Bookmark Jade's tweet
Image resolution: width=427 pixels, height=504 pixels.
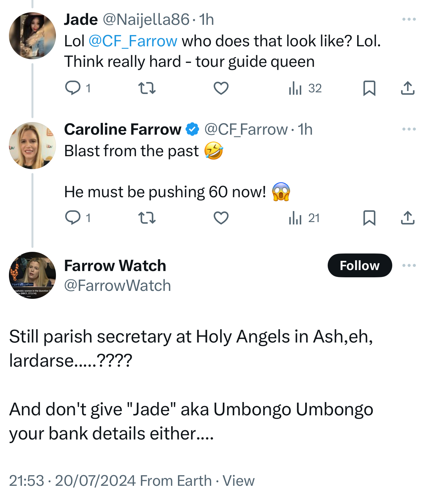click(x=369, y=88)
